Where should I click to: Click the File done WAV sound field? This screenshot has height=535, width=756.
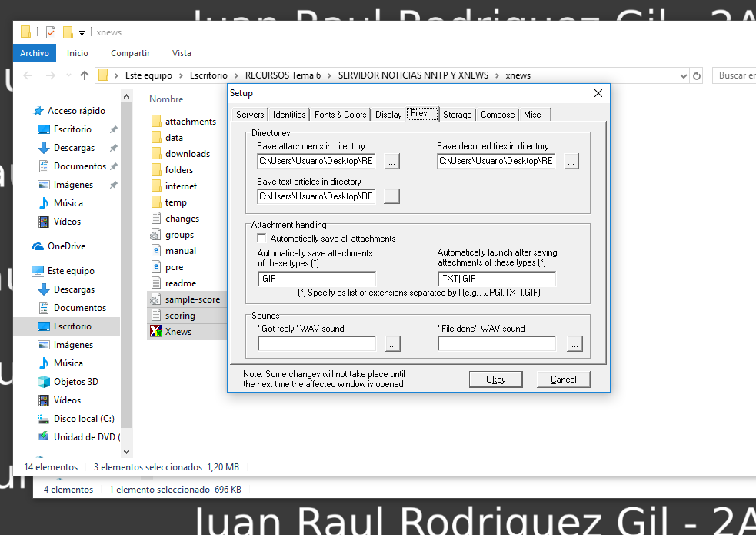tap(497, 343)
